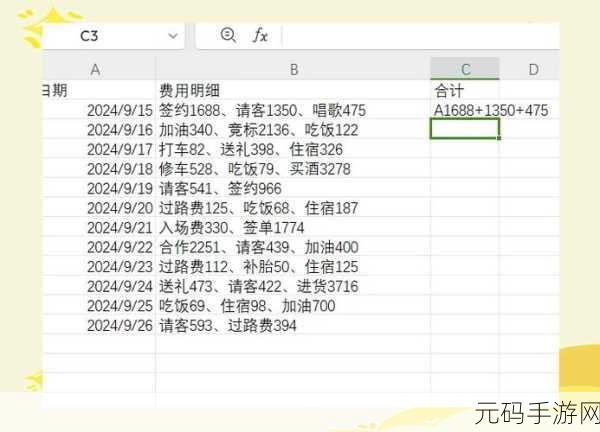Viewport: 600px width, 432px height.
Task: Select date cell 2024/9/15
Action: [99, 111]
